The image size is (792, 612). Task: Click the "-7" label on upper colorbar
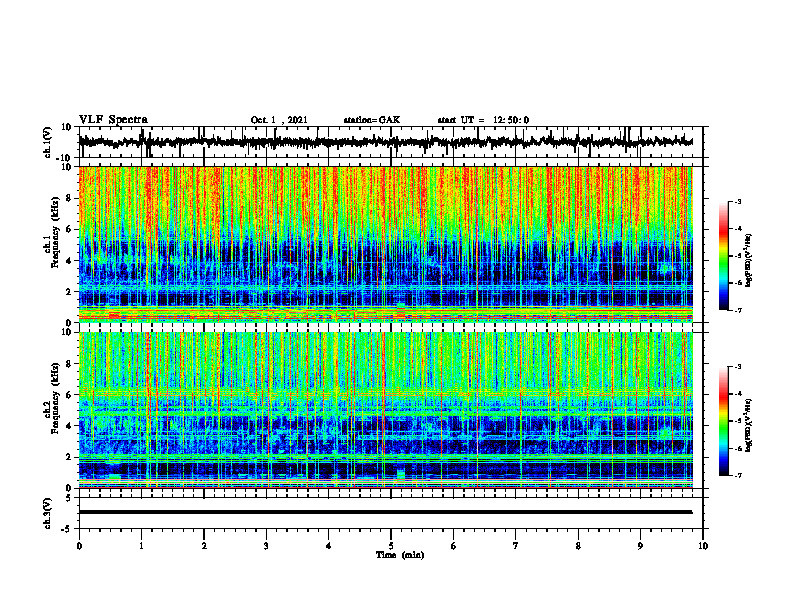click(738, 310)
